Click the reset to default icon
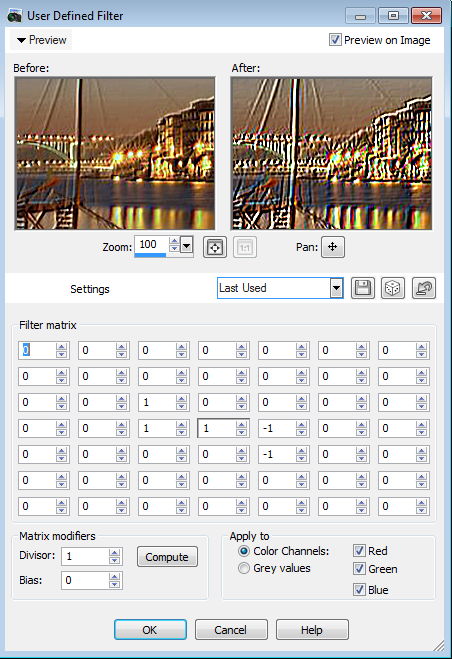 coord(424,288)
